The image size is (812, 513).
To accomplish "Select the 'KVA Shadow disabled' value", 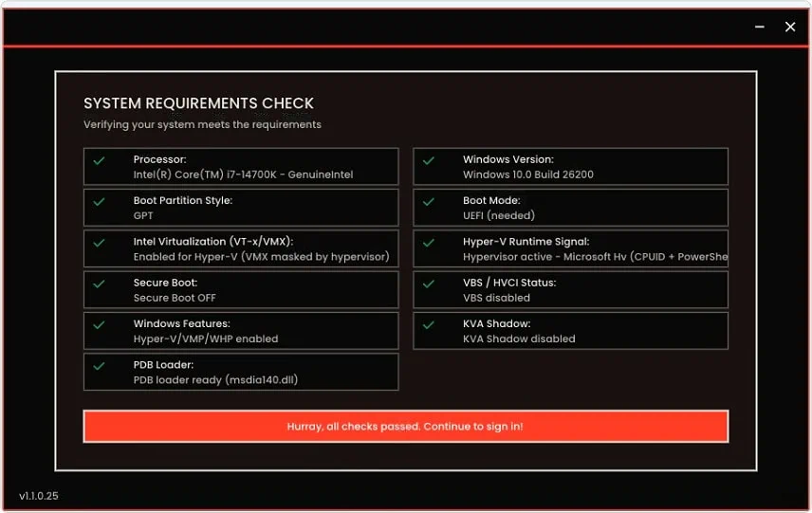I will pyautogui.click(x=519, y=339).
